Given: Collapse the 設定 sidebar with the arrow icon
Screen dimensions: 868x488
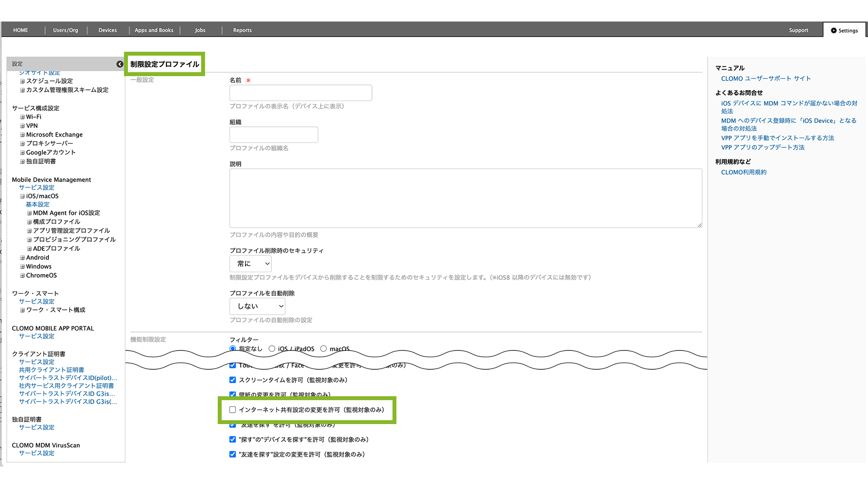Looking at the screenshot, I should tap(120, 64).
